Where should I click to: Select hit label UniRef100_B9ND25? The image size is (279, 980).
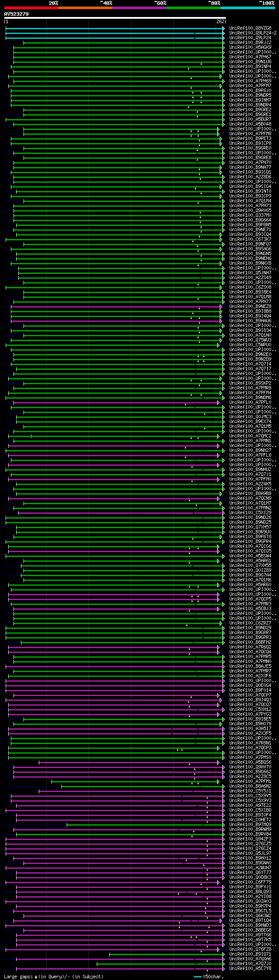point(250,522)
